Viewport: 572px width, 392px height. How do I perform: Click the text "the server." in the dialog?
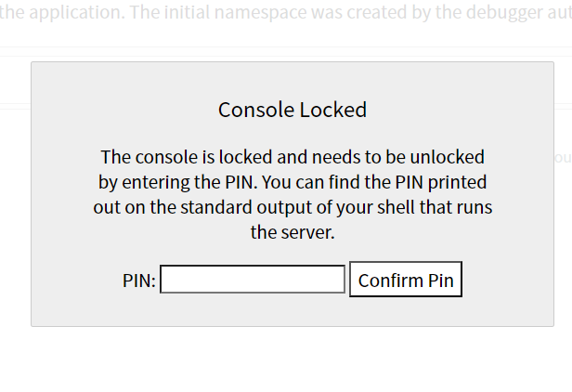click(x=292, y=232)
